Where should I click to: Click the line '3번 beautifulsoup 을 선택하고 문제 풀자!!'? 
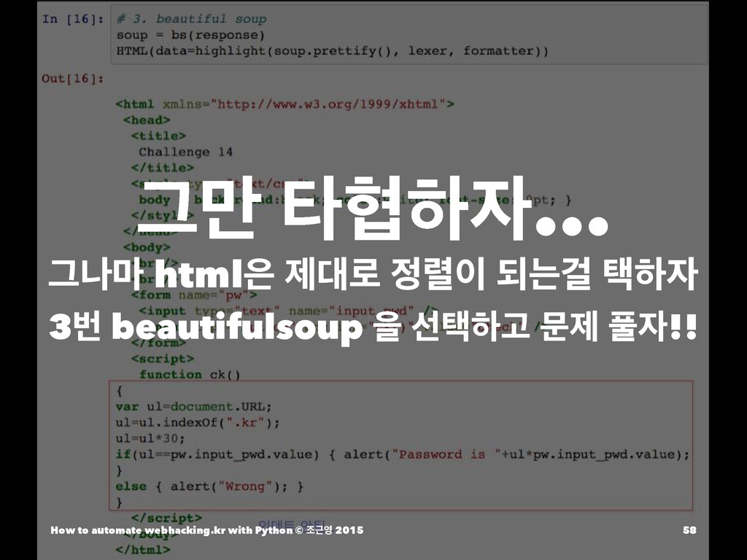pos(373,327)
